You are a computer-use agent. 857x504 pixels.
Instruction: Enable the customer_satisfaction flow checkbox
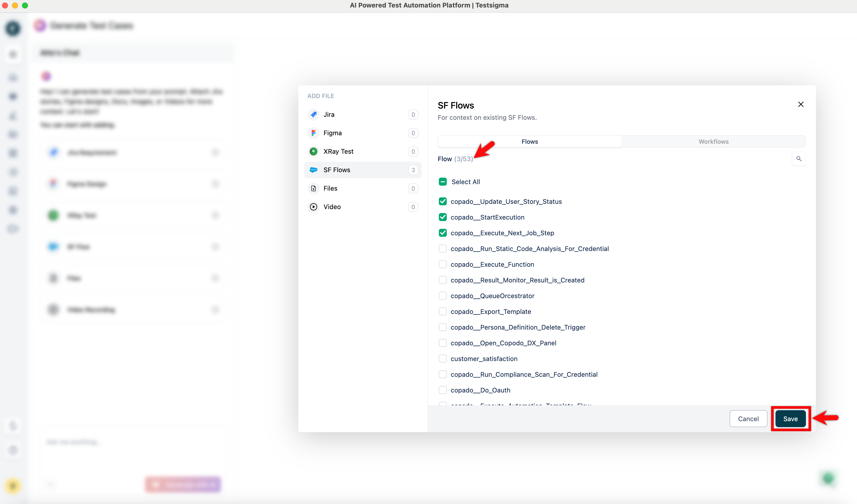click(x=442, y=359)
